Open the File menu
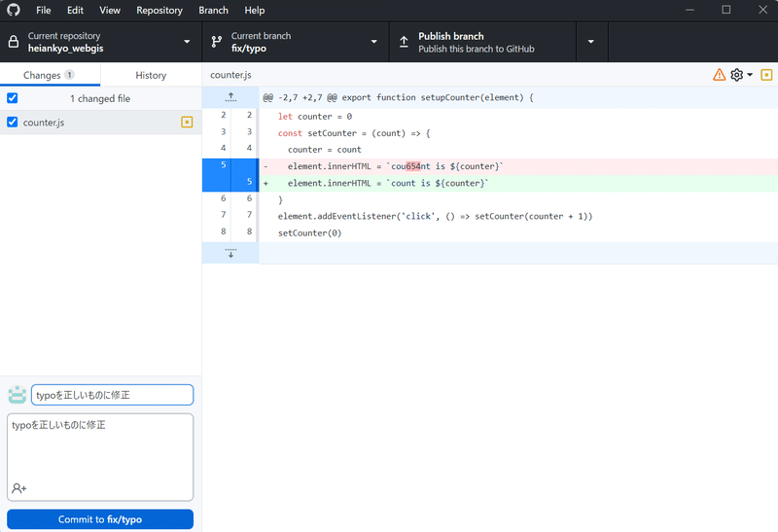The width and height of the screenshot is (778, 532). click(x=43, y=11)
